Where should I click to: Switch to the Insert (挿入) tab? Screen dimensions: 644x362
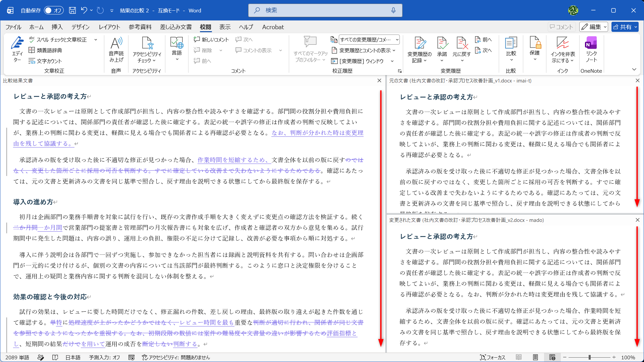(57, 27)
